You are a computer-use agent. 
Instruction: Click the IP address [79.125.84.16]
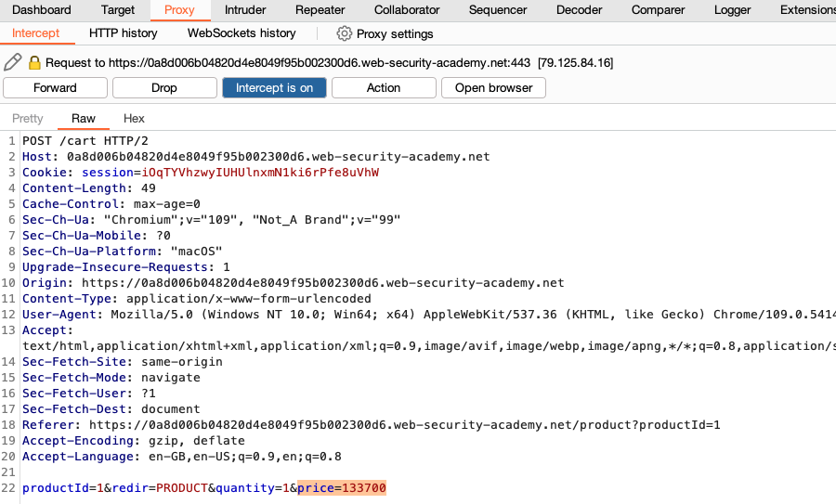point(575,63)
